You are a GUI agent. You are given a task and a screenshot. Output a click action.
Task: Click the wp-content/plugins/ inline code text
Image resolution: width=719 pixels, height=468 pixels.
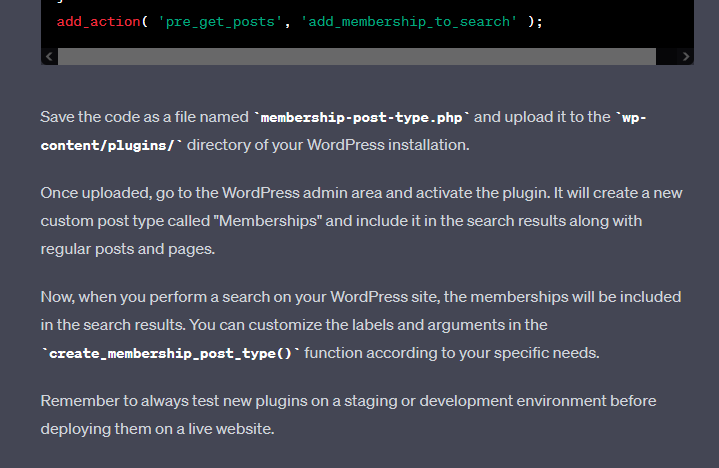[x=110, y=145]
